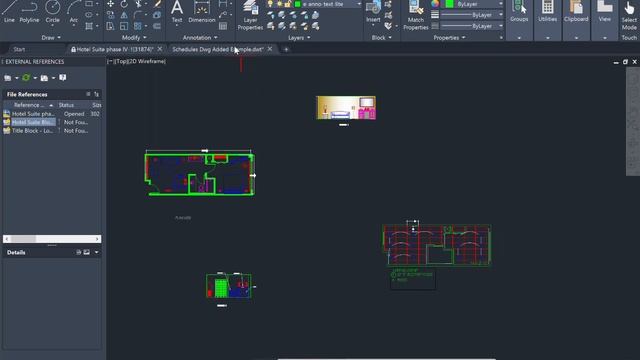Switch File References to tree view
640x360 pixels.
tap(96, 94)
